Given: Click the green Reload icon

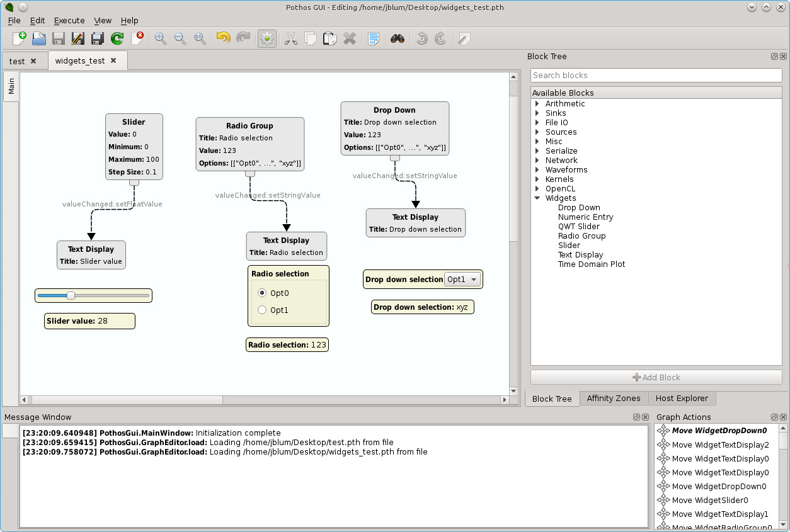Looking at the screenshot, I should (117, 38).
